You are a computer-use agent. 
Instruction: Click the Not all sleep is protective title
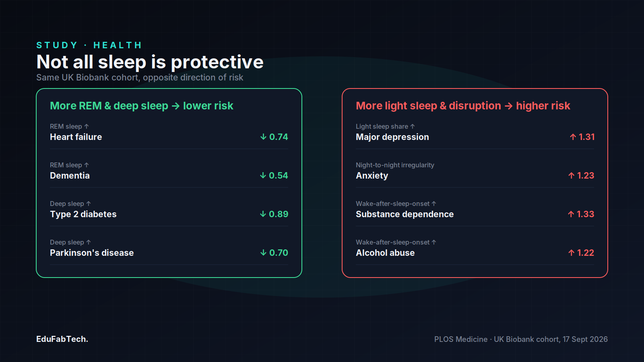point(150,62)
